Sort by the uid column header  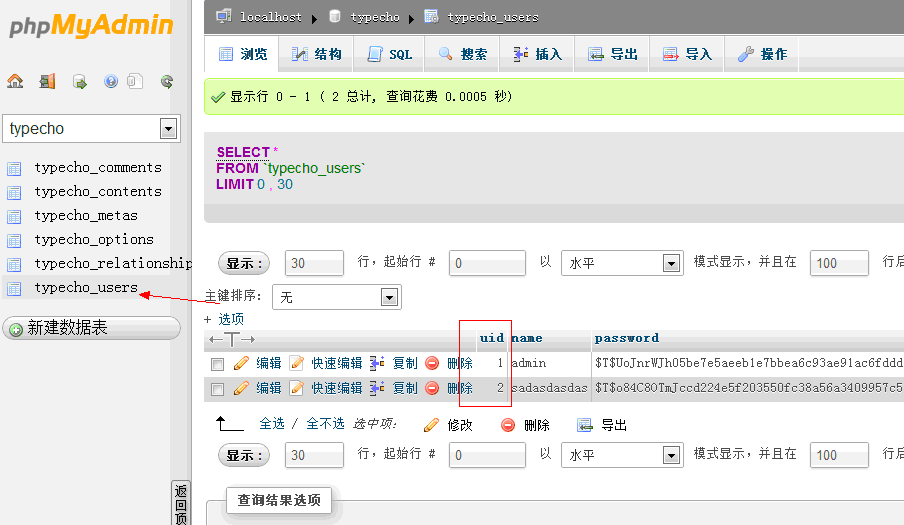492,338
